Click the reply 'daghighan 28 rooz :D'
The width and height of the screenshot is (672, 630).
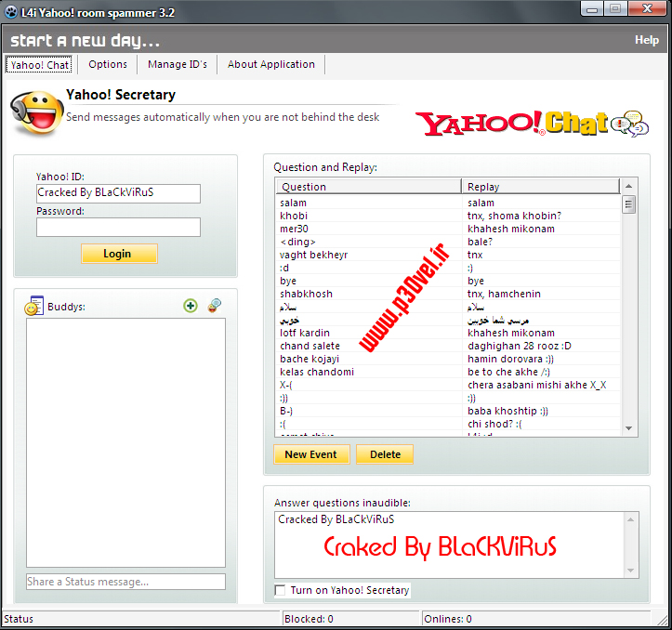point(519,346)
